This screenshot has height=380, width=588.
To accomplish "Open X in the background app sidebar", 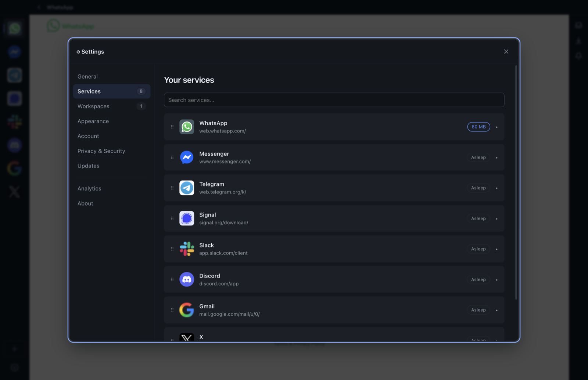I will click(x=14, y=192).
